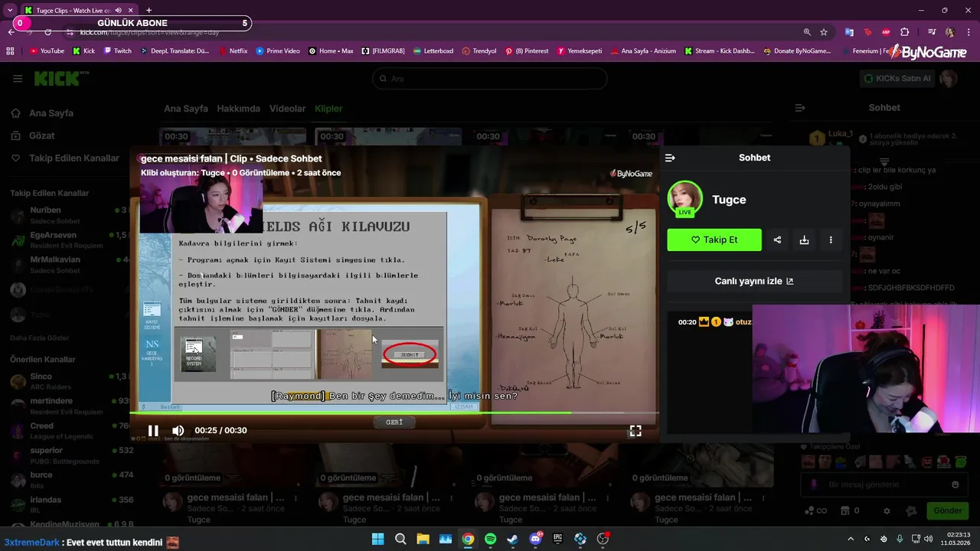
Task: Open the Stream - Kick Dashboard bookmark
Action: pos(720,51)
